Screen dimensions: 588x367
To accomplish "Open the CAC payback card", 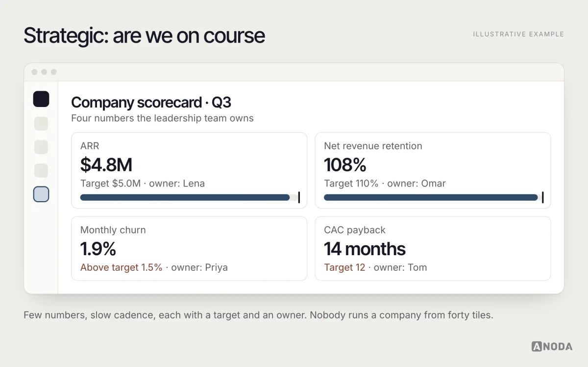I will coord(433,248).
